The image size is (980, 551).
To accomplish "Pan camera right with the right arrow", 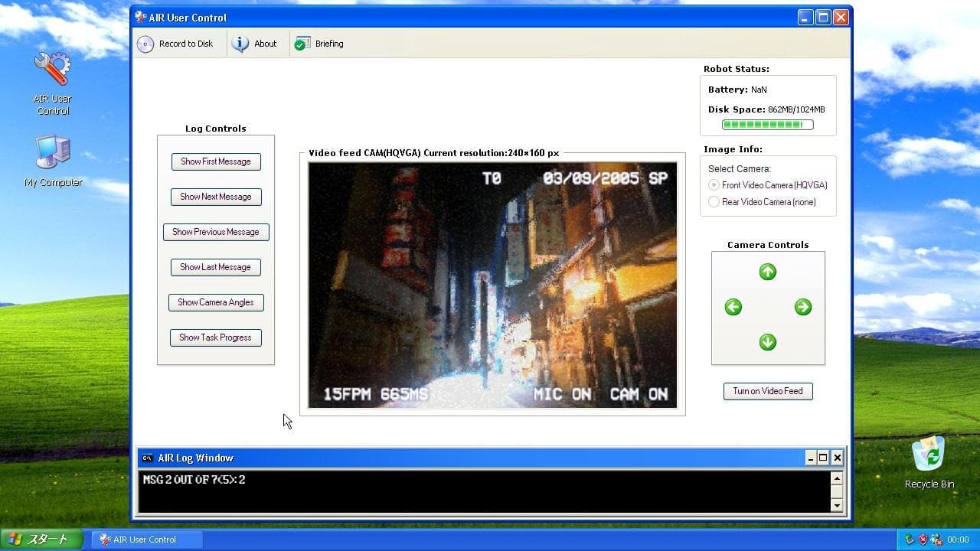I will [803, 307].
